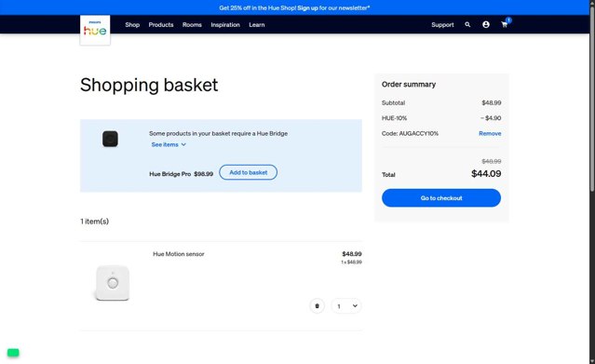Click the Hue Bridge Pro $98.99 label
This screenshot has width=595, height=364.
tap(181, 174)
